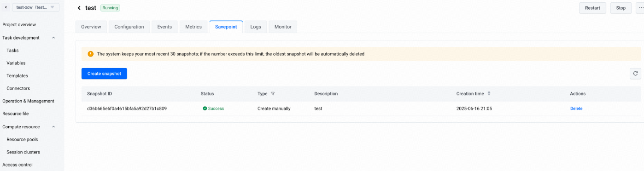Click the green Success status icon
Screen dimensions: 644x171
tap(205, 108)
